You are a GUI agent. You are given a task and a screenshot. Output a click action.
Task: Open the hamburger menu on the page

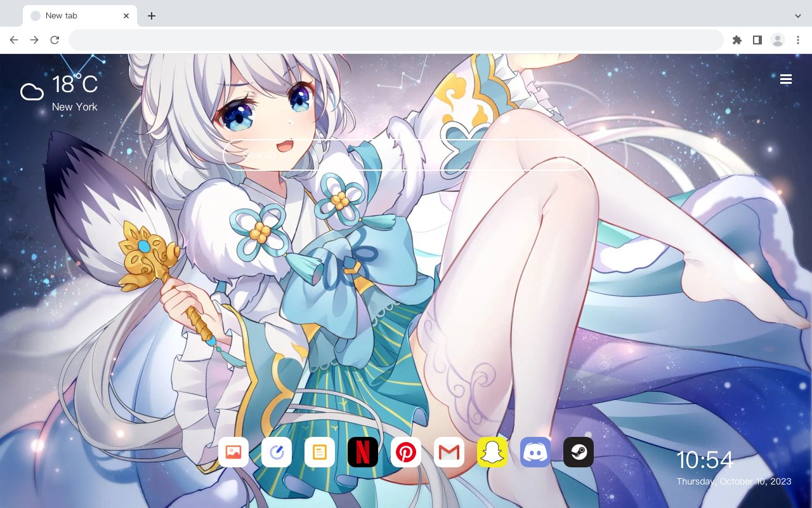pyautogui.click(x=786, y=79)
